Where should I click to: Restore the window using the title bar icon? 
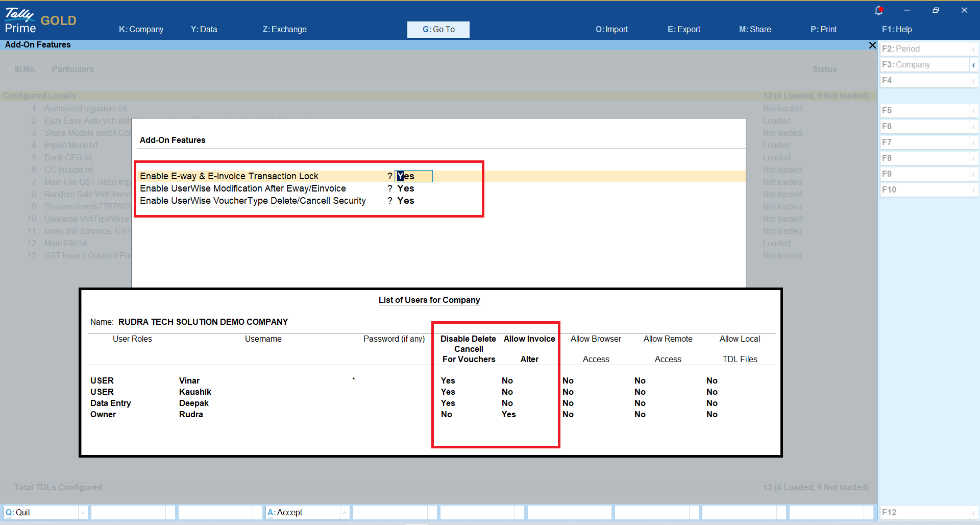click(x=936, y=10)
